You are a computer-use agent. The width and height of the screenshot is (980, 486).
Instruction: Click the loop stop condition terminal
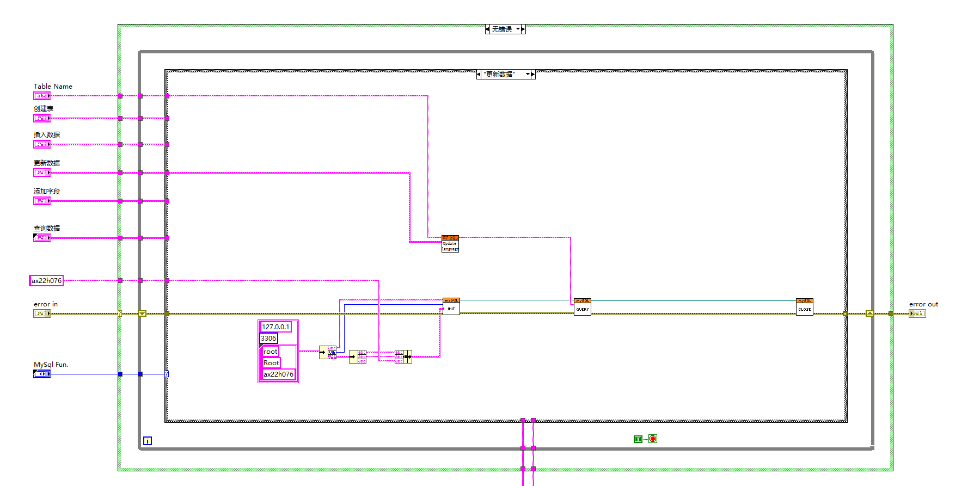(x=653, y=439)
